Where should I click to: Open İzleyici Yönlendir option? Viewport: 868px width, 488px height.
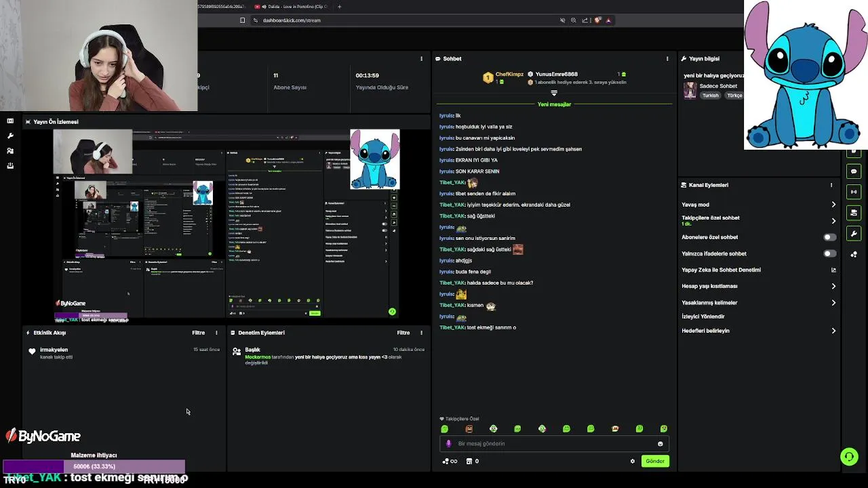(x=703, y=317)
